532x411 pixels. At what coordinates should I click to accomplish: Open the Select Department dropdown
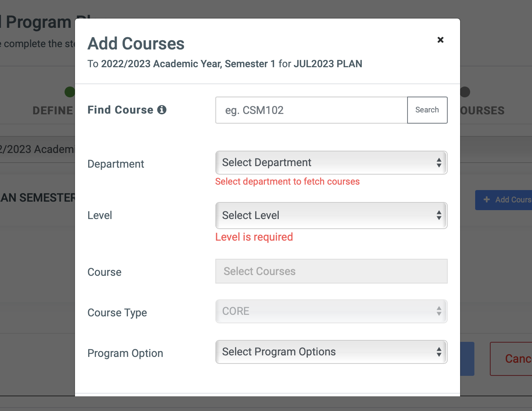pyautogui.click(x=331, y=163)
